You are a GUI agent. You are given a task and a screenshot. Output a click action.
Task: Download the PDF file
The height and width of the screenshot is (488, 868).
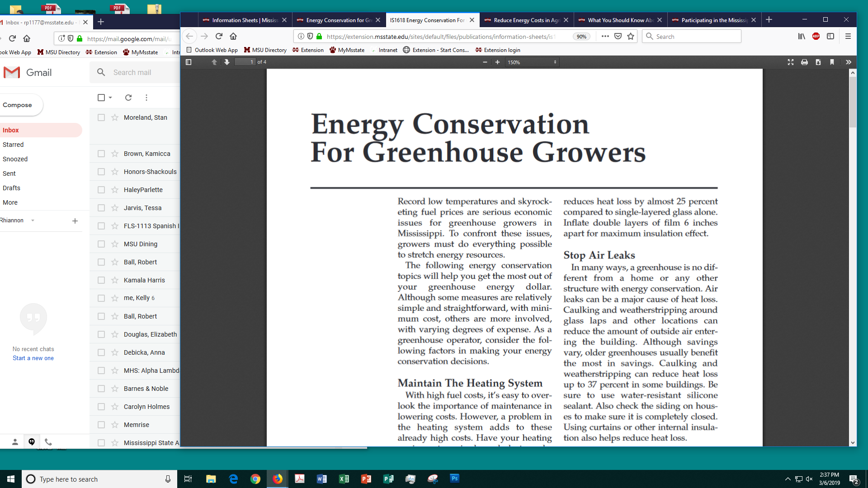(x=818, y=62)
